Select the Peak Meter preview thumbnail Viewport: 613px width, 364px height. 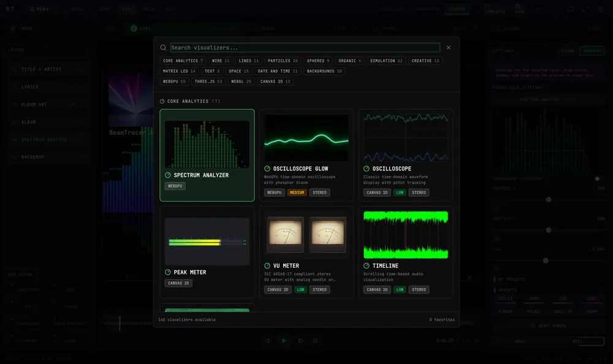point(207,241)
